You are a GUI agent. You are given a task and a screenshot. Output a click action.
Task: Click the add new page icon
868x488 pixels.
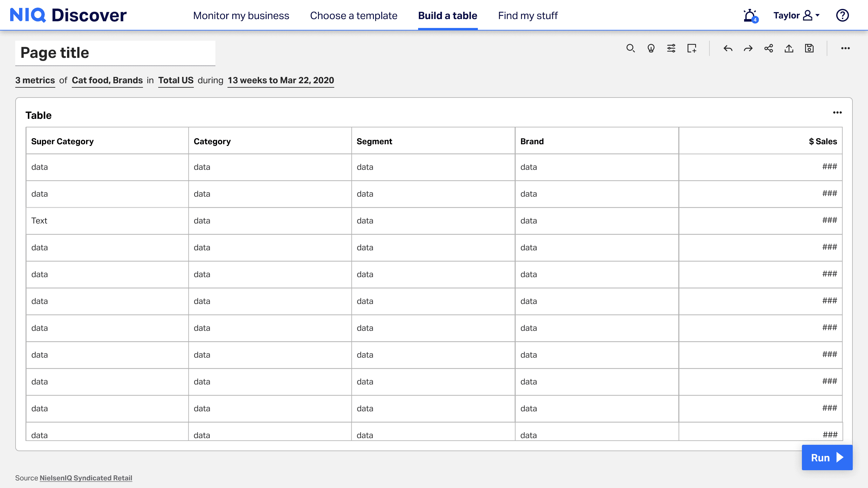click(x=691, y=49)
